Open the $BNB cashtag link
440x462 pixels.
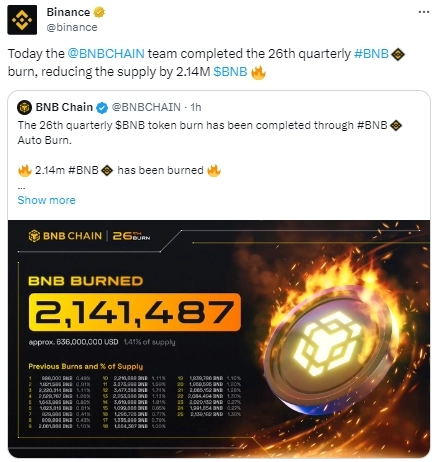point(230,72)
